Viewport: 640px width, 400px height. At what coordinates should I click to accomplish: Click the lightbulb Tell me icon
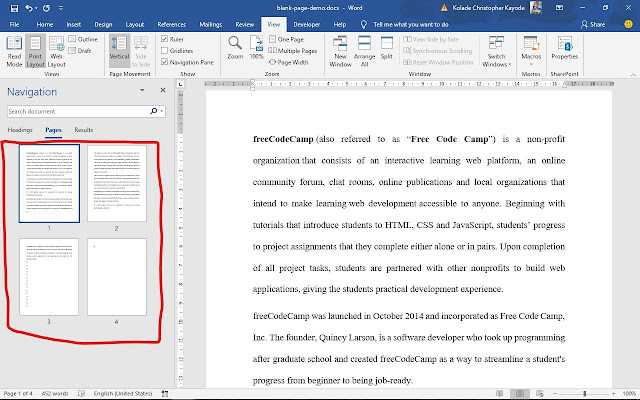pos(364,24)
